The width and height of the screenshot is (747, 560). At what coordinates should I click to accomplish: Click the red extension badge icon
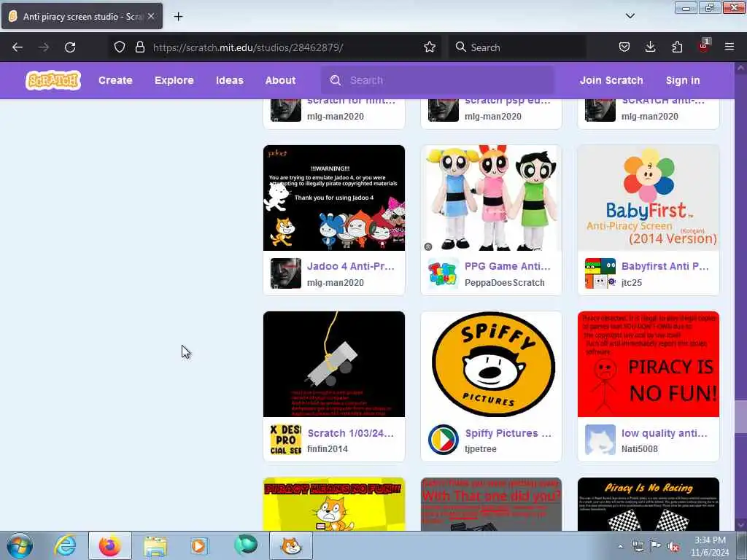[704, 46]
